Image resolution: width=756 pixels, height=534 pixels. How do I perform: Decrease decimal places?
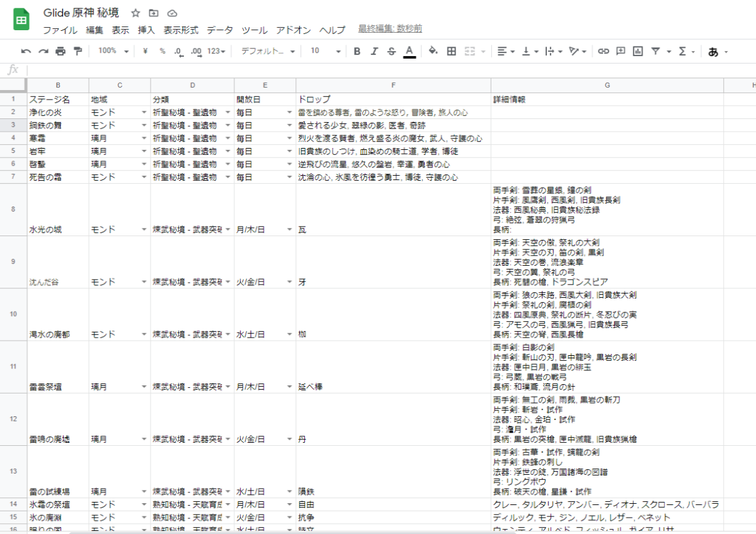click(178, 52)
